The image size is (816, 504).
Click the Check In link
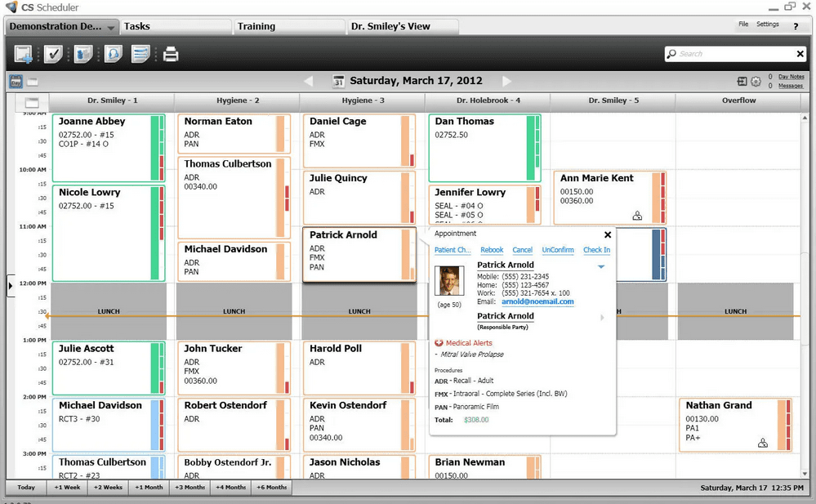(x=596, y=250)
